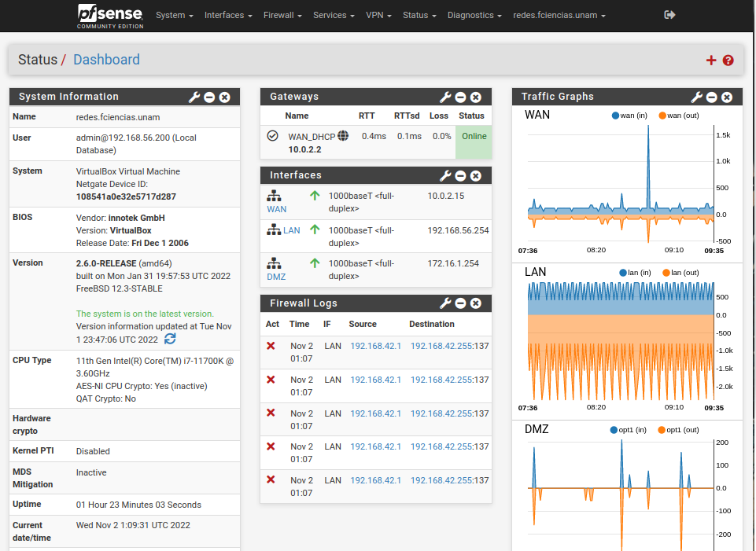Collapse the Interfaces widget with minus icon

click(461, 175)
